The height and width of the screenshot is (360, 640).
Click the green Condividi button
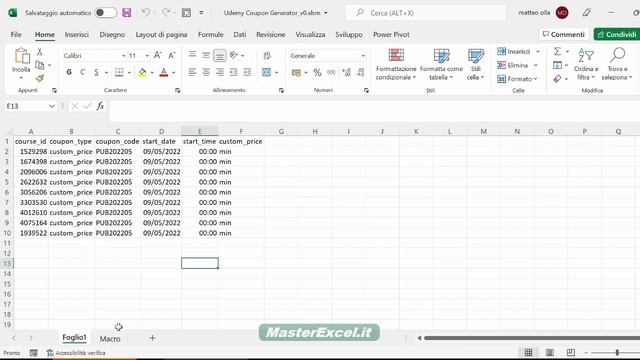pos(617,34)
